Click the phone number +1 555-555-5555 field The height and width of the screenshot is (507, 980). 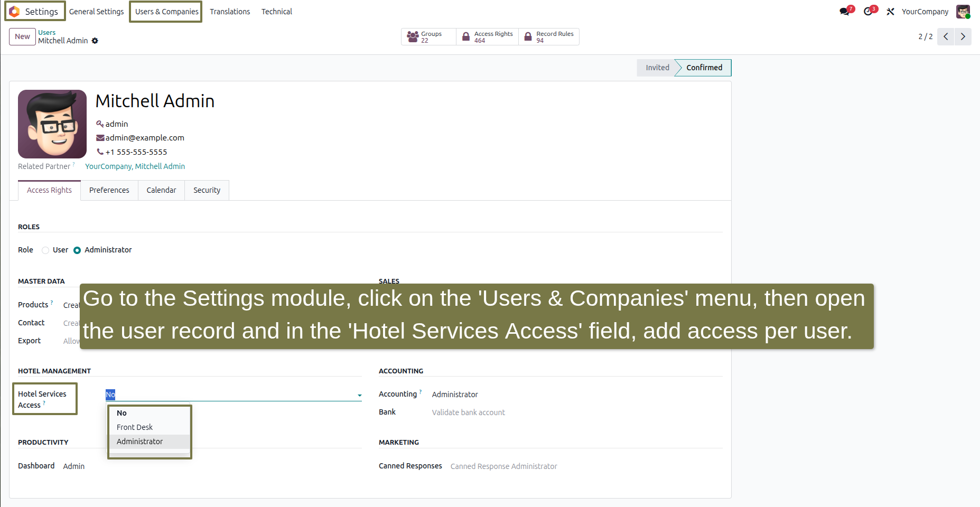point(136,152)
